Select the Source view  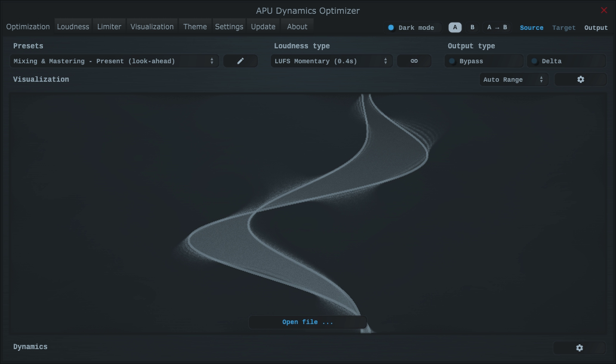(531, 27)
